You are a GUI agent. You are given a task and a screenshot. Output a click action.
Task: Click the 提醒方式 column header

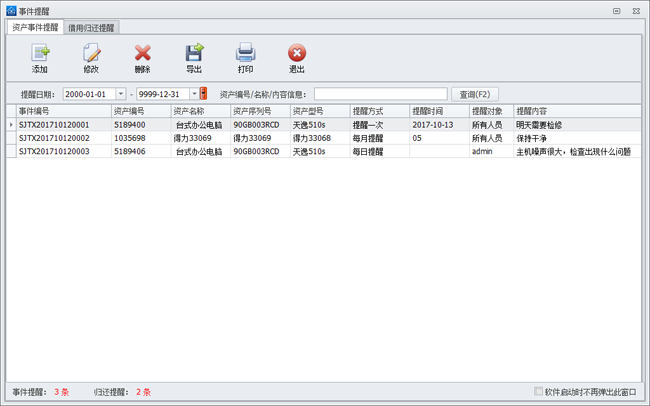pyautogui.click(x=378, y=111)
